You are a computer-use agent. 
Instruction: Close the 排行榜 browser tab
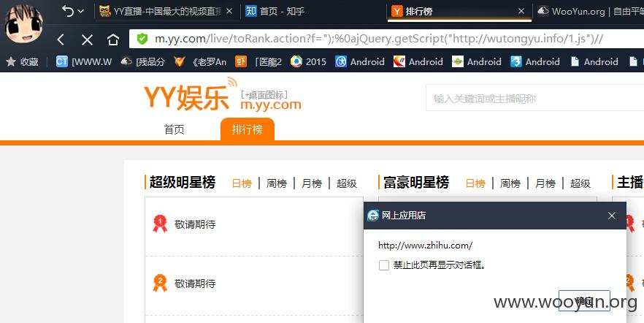pos(521,11)
